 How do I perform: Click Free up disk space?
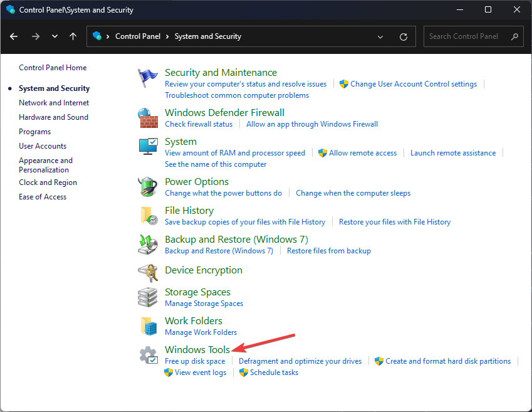195,361
